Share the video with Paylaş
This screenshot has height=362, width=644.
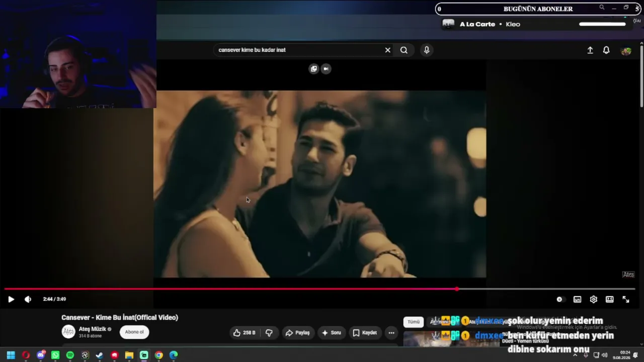297,333
